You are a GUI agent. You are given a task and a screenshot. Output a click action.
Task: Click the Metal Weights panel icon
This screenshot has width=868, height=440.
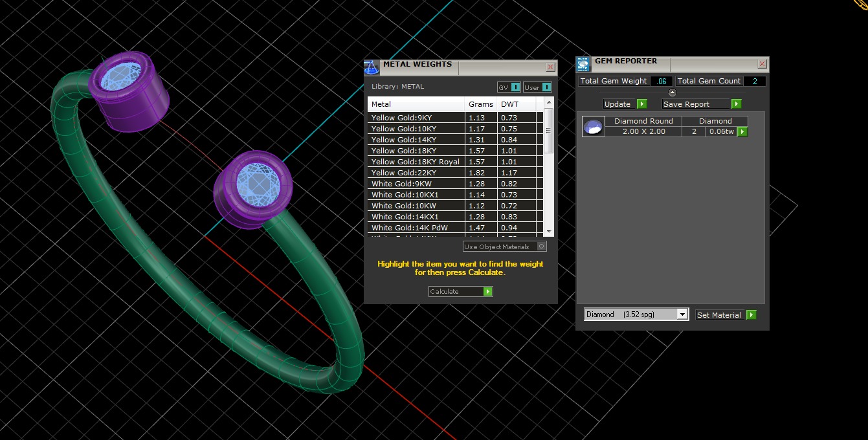[x=372, y=67]
